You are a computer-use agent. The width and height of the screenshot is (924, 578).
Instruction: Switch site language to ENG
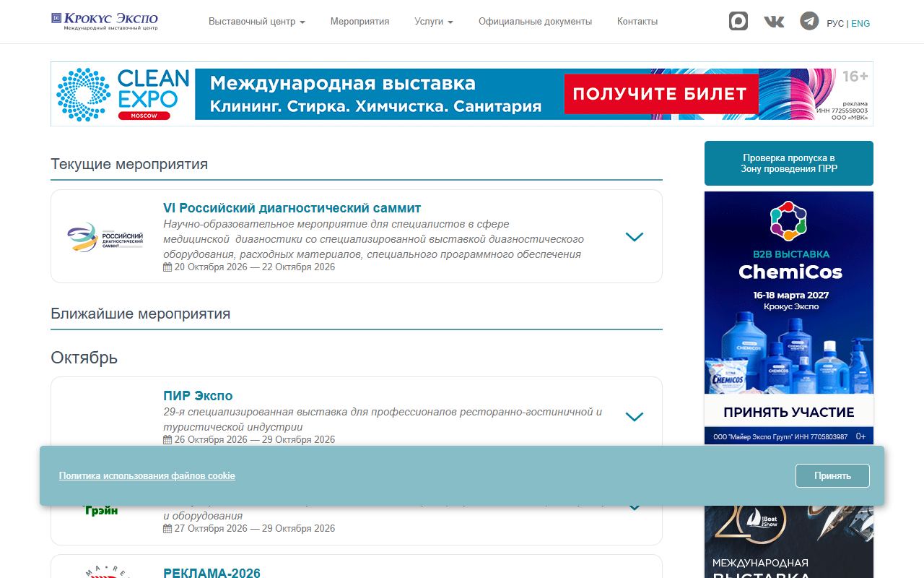pyautogui.click(x=860, y=23)
